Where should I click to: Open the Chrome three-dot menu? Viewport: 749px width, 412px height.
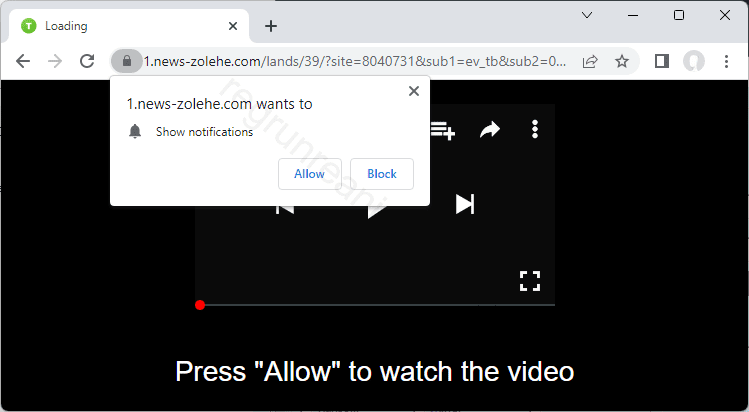click(726, 61)
